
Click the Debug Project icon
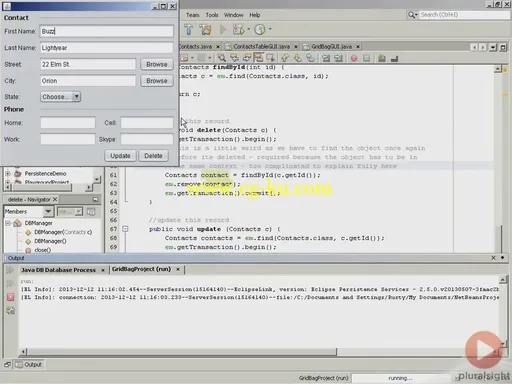pyautogui.click(x=238, y=30)
